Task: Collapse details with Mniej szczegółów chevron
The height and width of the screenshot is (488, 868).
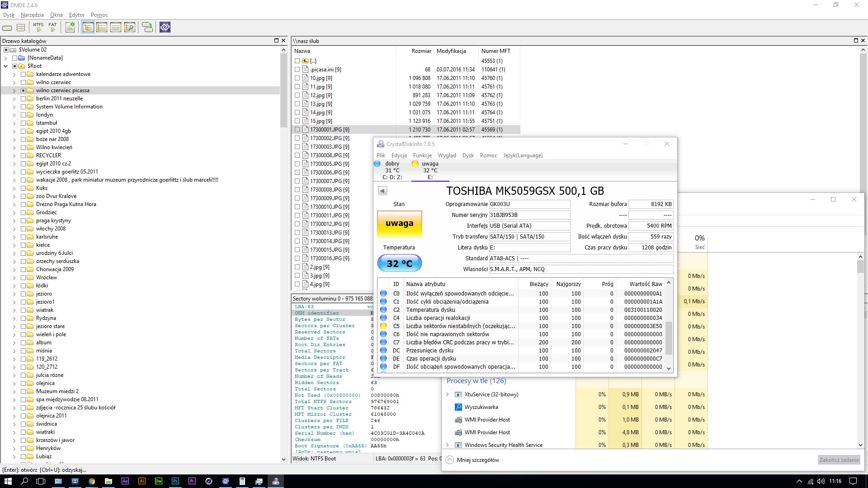Action: (449, 460)
